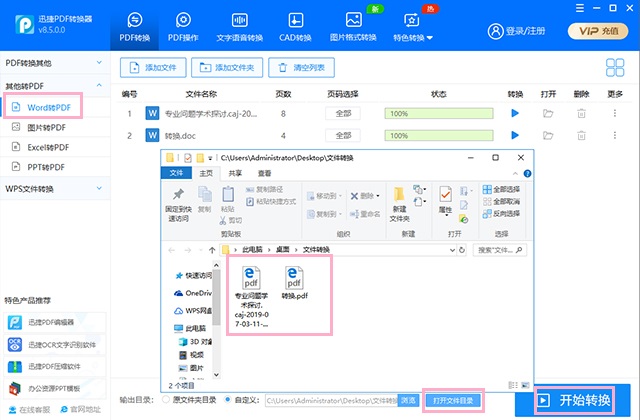Open the PDF操作 tab
640x420 pixels.
point(183,27)
